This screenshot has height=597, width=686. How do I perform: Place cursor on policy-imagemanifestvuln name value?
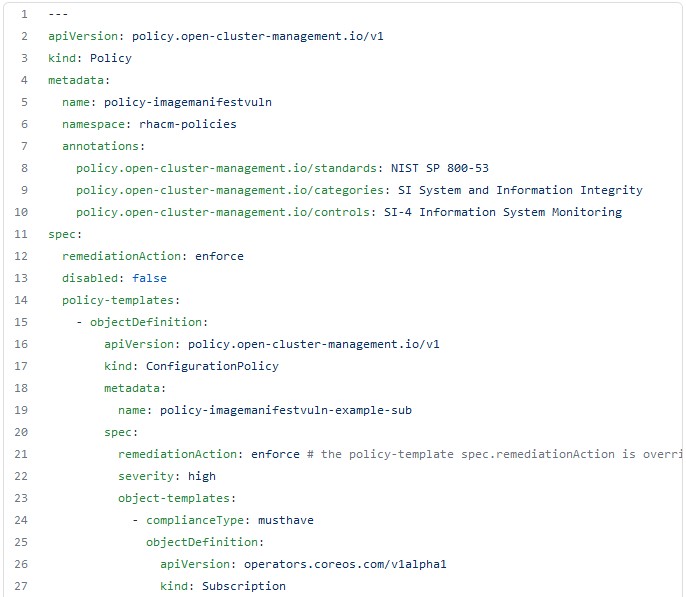click(x=188, y=102)
